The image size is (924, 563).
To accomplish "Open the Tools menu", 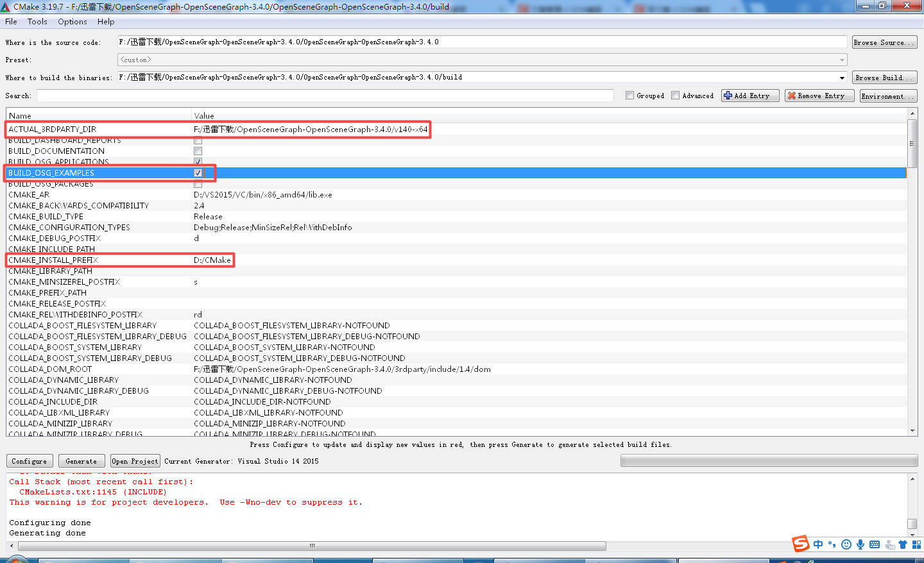I will tap(37, 22).
